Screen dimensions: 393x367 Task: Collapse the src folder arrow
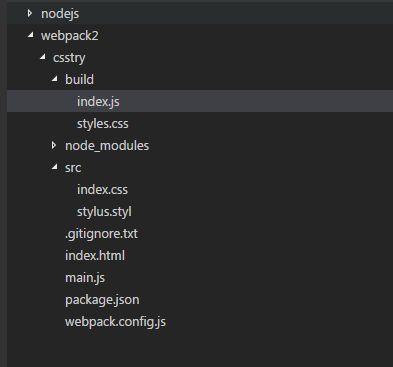coord(55,167)
